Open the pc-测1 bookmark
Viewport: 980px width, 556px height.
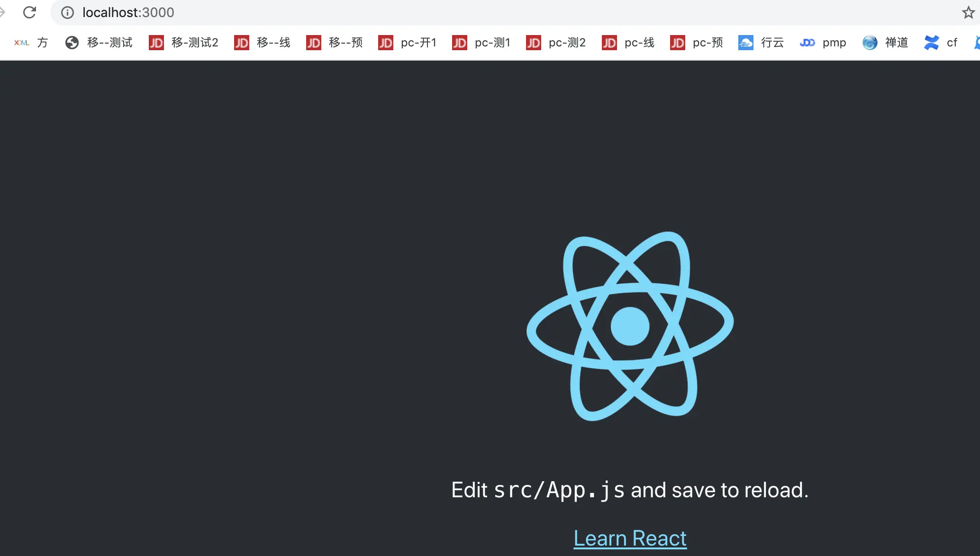(481, 43)
